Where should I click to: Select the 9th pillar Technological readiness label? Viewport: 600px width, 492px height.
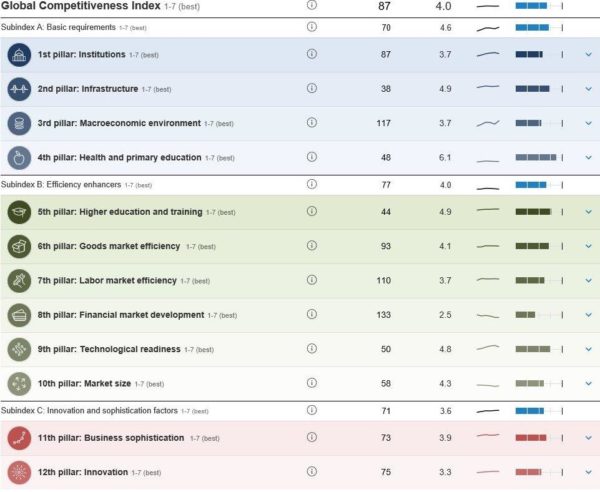pyautogui.click(x=109, y=349)
